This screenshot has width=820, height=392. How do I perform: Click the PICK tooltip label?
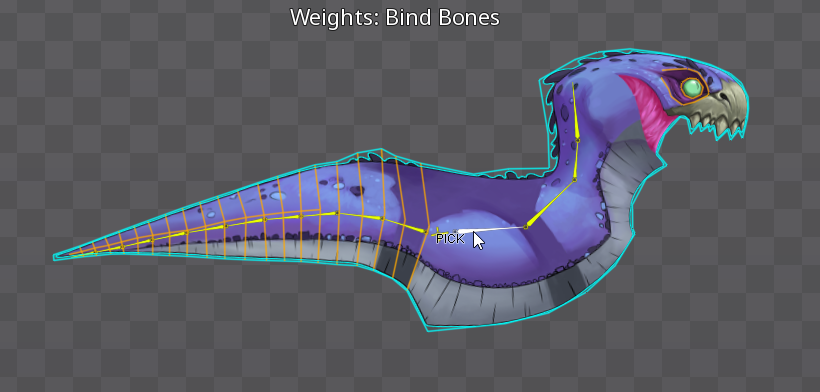[450, 239]
